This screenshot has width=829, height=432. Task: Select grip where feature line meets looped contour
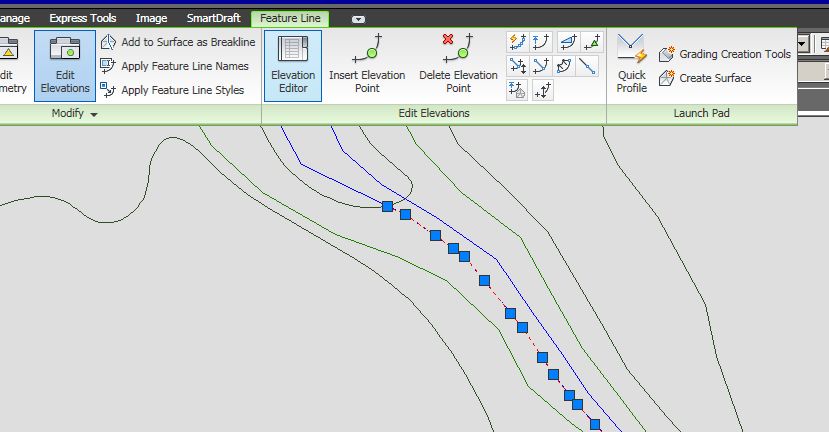pyautogui.click(x=387, y=206)
